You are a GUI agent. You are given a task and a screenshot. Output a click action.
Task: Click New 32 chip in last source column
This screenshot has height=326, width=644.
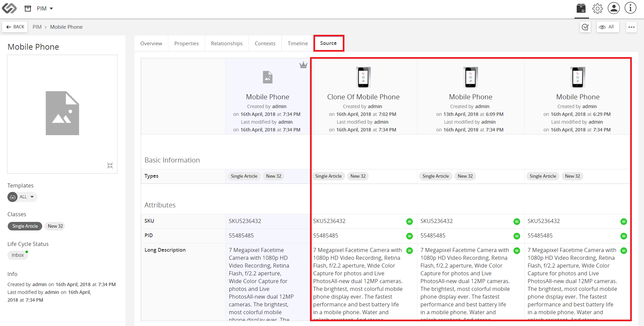[x=572, y=176]
